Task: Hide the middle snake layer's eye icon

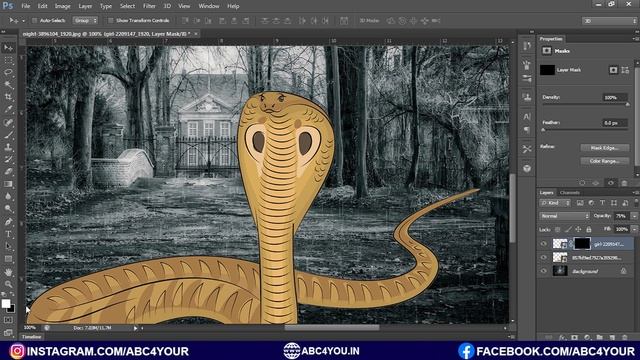Action: pos(543,258)
